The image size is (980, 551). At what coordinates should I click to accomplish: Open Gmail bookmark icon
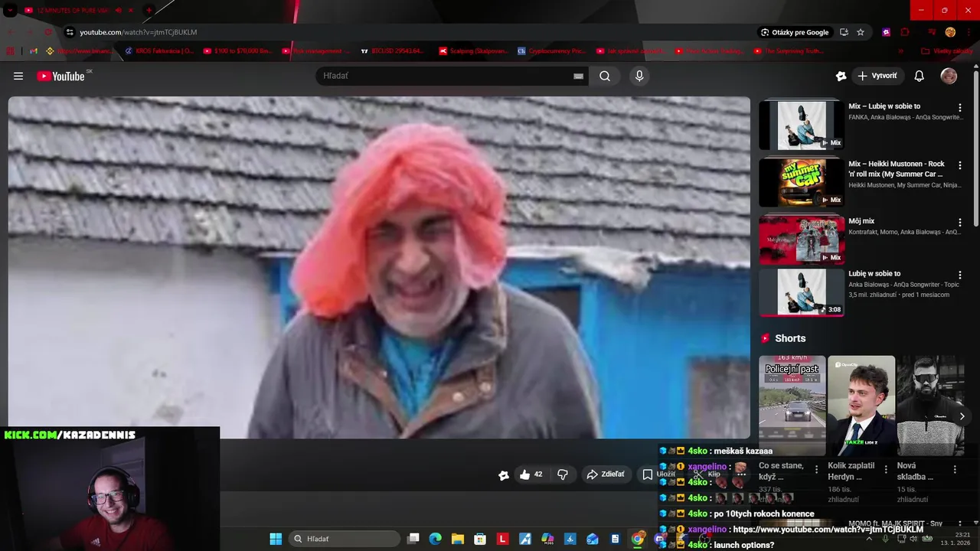33,51
